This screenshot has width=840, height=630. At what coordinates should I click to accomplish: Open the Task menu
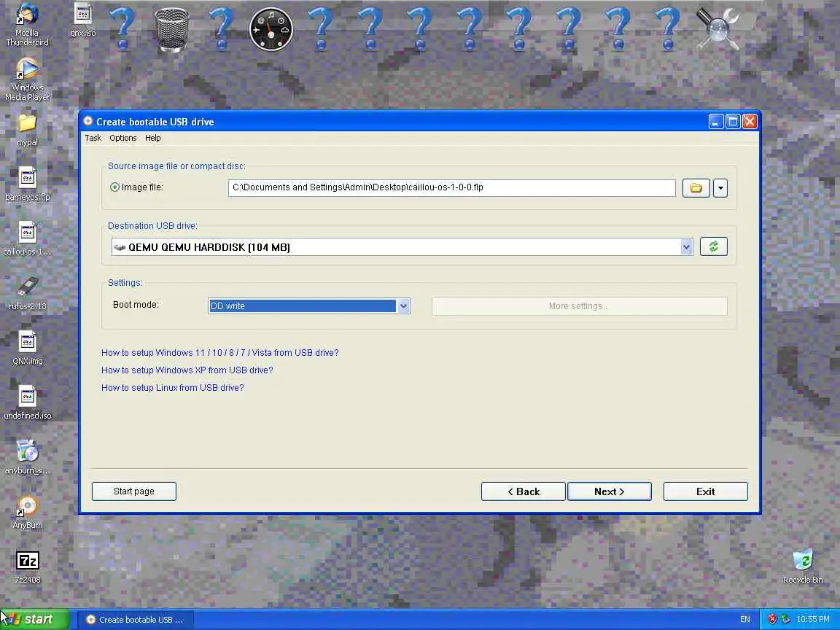point(93,138)
